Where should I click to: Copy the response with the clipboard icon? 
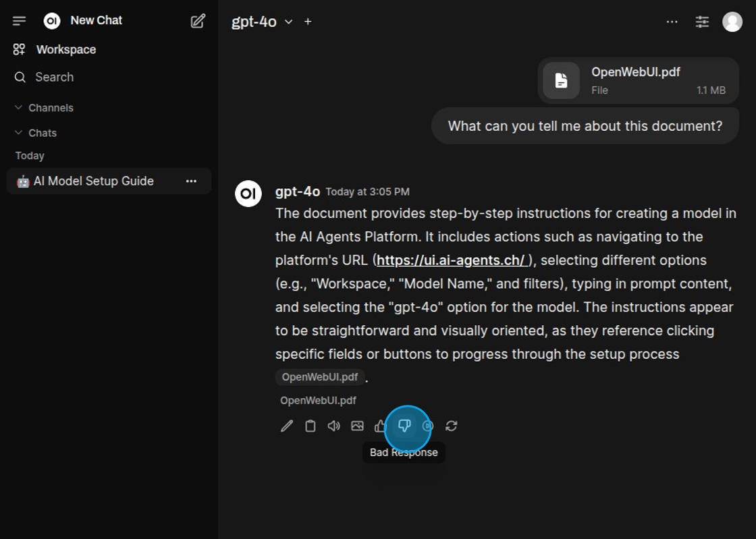310,426
